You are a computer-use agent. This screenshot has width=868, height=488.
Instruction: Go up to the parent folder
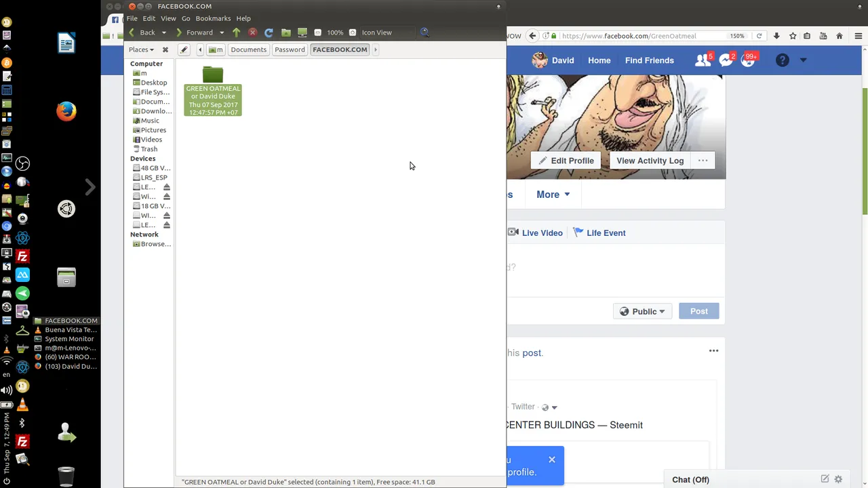[236, 33]
